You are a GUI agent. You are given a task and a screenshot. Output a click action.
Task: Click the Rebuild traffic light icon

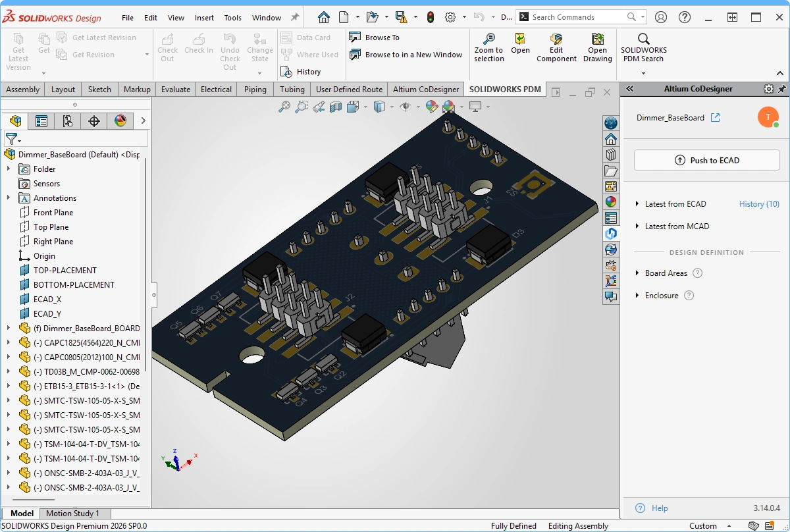431,17
